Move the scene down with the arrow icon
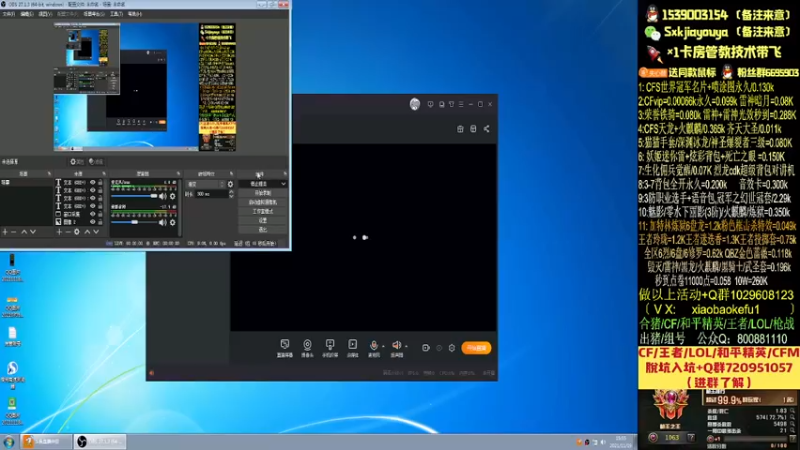This screenshot has width=800, height=450. 33,232
